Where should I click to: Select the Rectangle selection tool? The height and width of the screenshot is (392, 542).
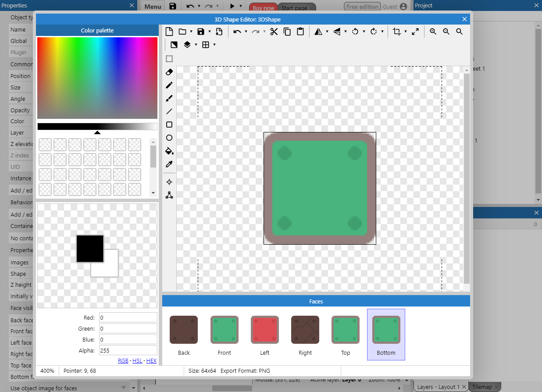pos(169,59)
